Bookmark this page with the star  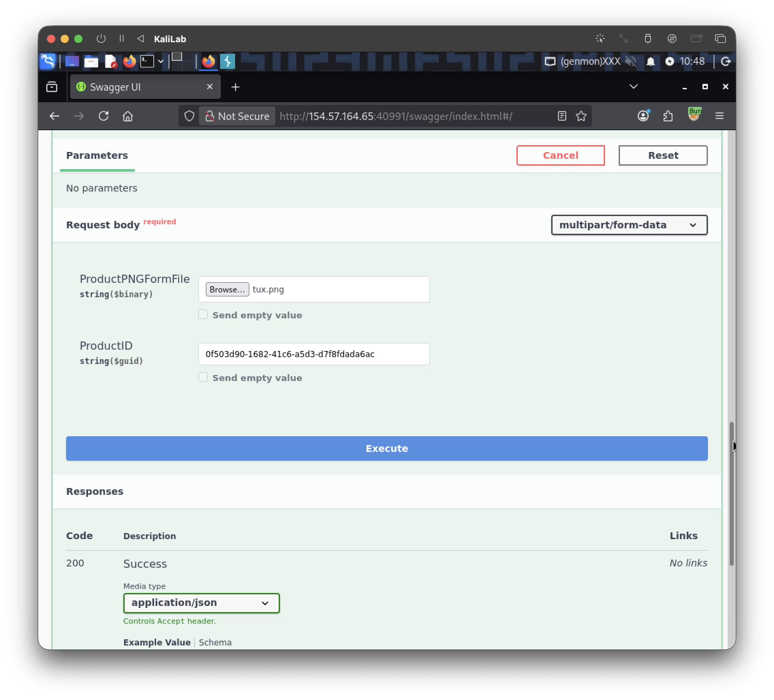click(x=581, y=116)
